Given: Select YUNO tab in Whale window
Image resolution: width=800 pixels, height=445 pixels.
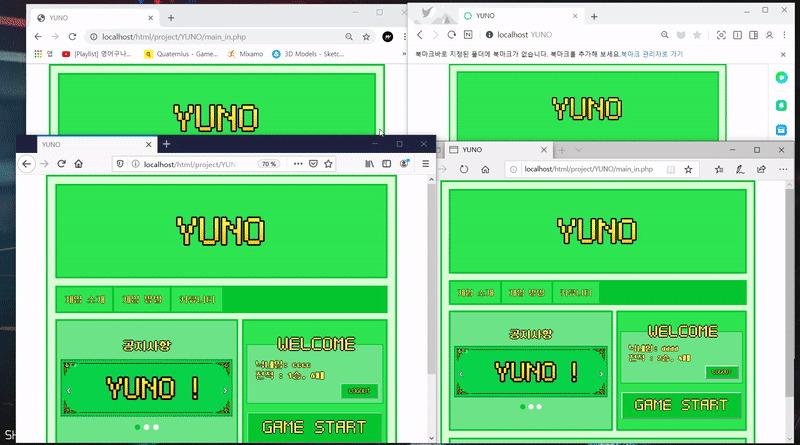Looking at the screenshot, I should [520, 16].
